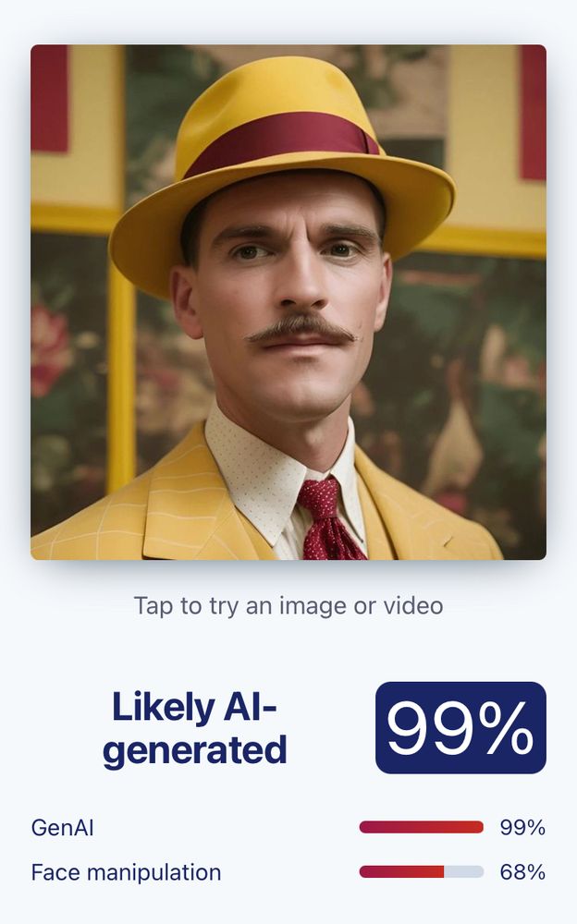The image size is (577, 924).
Task: Click the red polka-dot tie in the image
Action: (x=328, y=519)
